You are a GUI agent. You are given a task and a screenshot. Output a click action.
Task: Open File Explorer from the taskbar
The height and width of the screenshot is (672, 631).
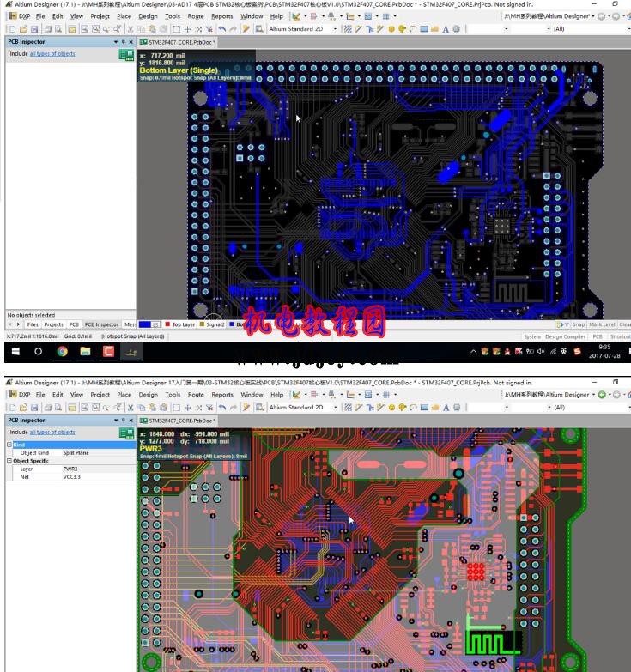(x=85, y=351)
